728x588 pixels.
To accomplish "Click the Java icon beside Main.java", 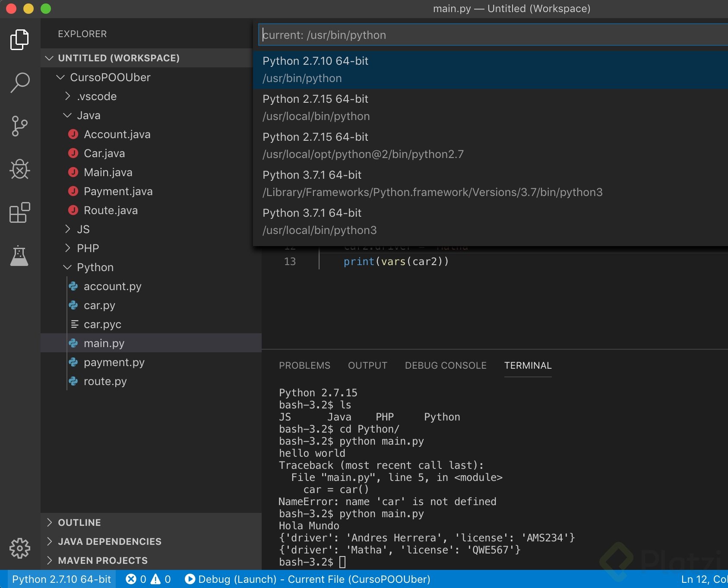I will click(x=73, y=172).
